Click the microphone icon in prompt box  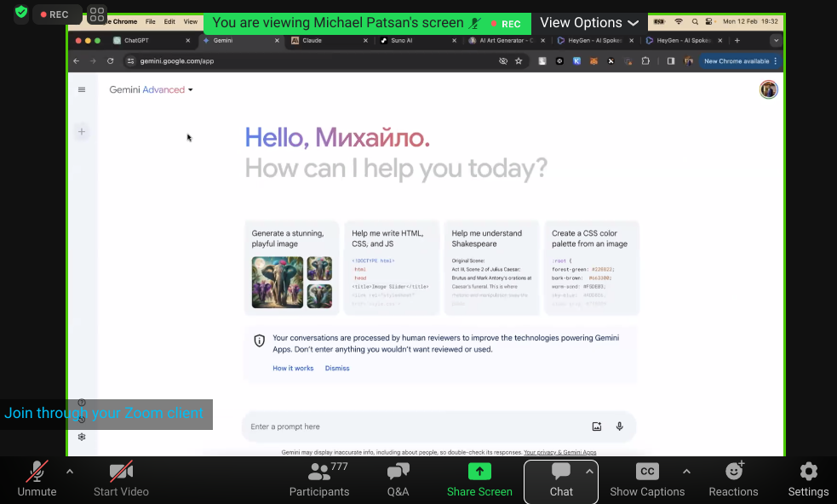[620, 427]
